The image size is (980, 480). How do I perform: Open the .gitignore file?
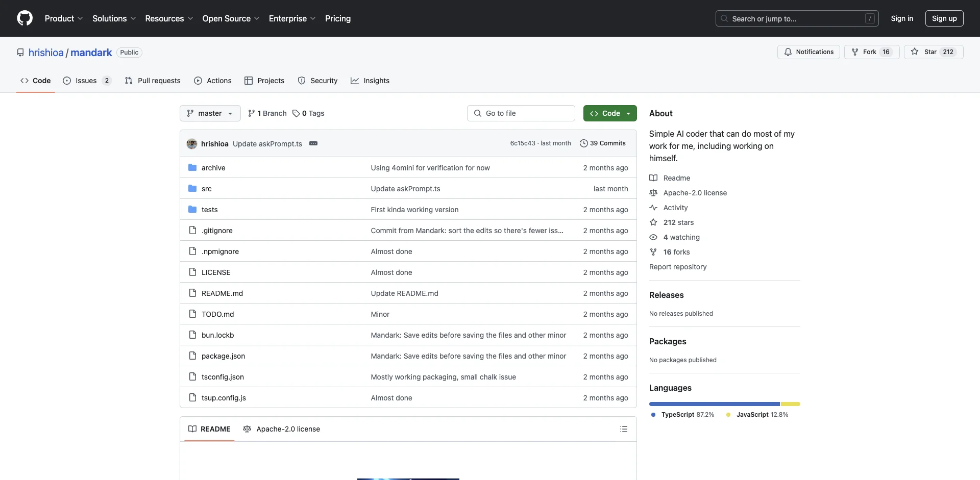[x=217, y=231]
